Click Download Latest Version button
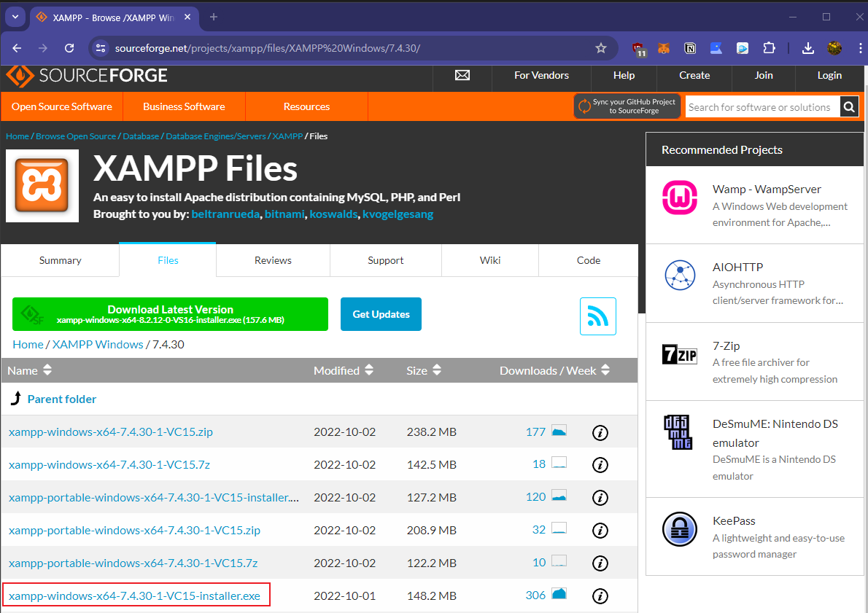Screen dimensions: 868x613 (x=170, y=314)
